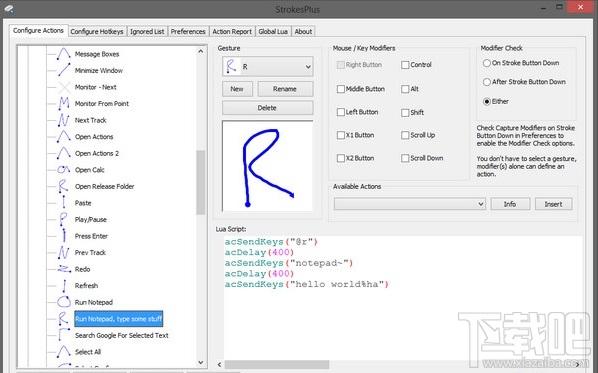This screenshot has width=598, height=373.
Task: Expand the Available Actions combo box
Action: pyautogui.click(x=410, y=204)
